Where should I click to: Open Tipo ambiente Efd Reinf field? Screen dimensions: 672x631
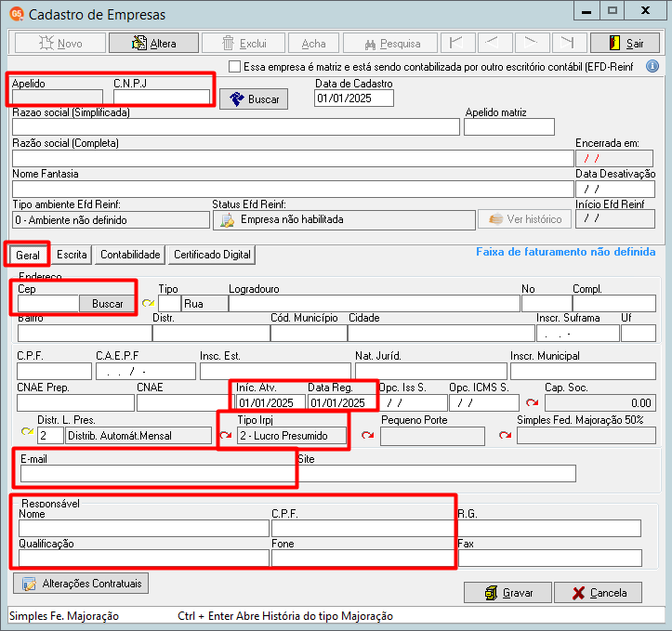(x=111, y=219)
